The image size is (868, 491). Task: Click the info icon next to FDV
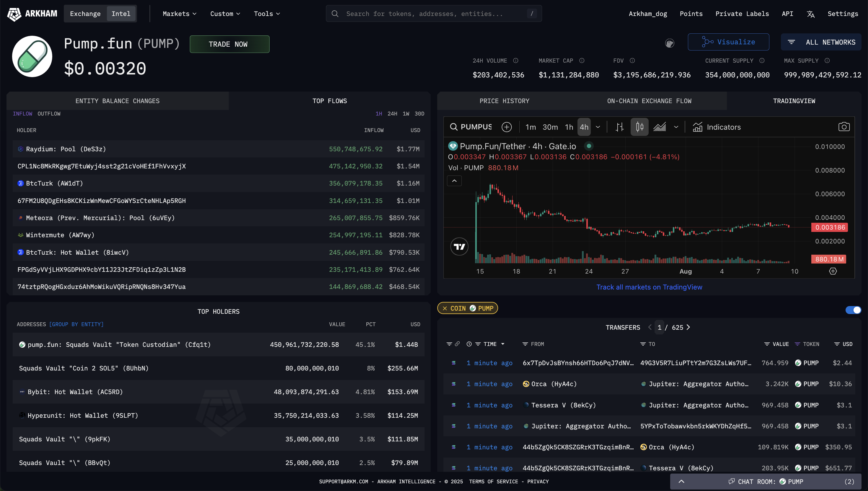(x=632, y=61)
